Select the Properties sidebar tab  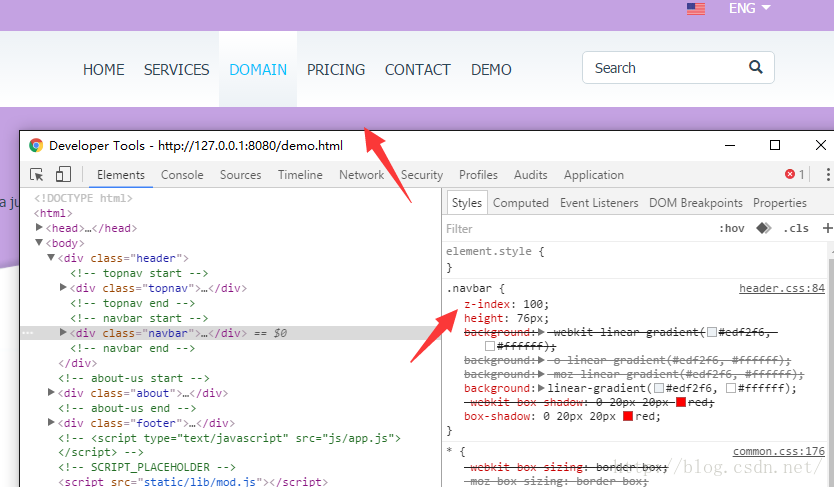pyautogui.click(x=780, y=203)
